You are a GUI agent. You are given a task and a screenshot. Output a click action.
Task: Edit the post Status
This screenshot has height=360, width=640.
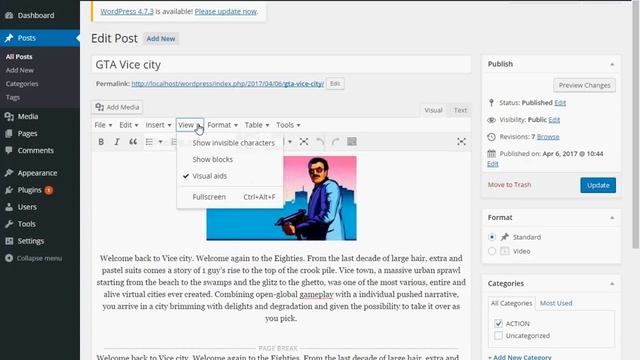pyautogui.click(x=560, y=103)
